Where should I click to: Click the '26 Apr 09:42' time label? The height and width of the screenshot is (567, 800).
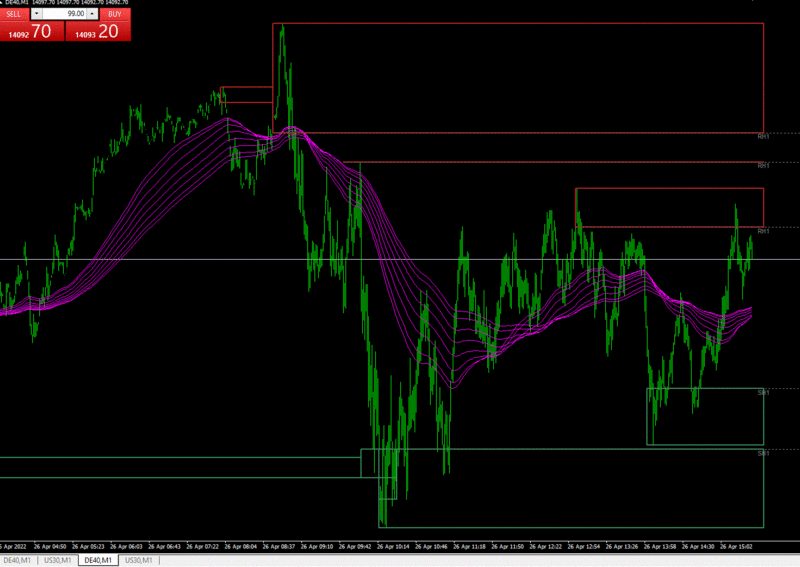tap(355, 547)
